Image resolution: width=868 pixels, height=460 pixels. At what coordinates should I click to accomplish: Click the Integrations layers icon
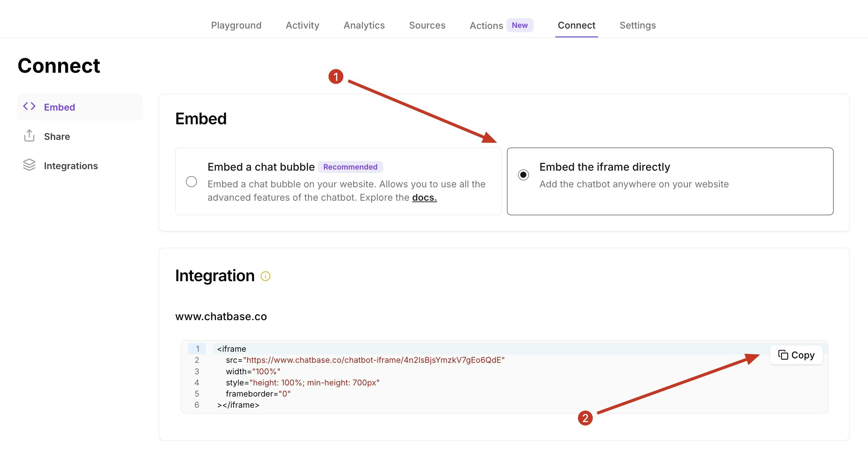click(29, 165)
